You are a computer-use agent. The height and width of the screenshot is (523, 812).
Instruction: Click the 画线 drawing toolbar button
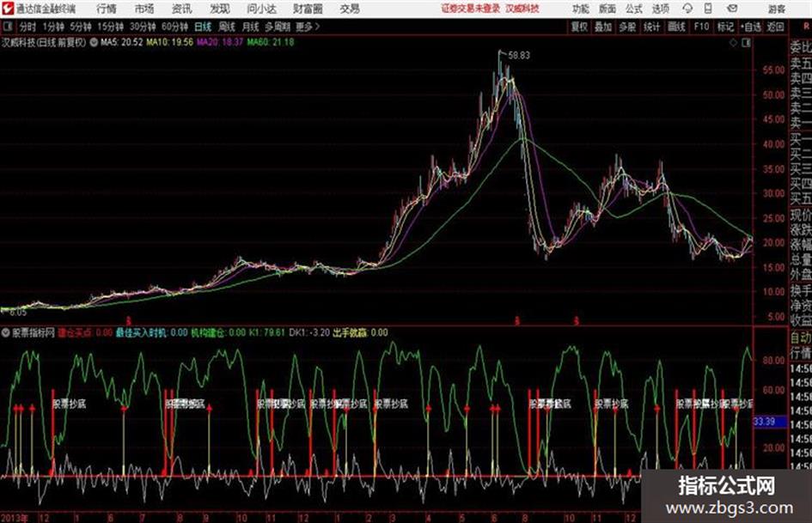point(677,27)
